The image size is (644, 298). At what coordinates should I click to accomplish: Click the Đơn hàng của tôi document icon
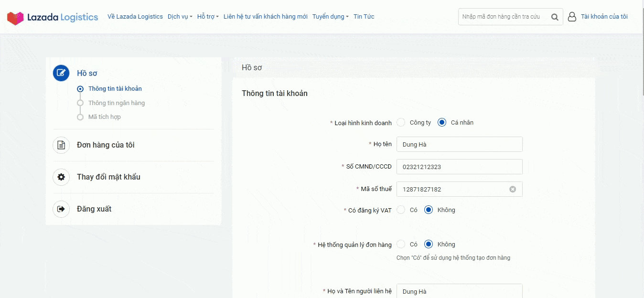tap(61, 145)
